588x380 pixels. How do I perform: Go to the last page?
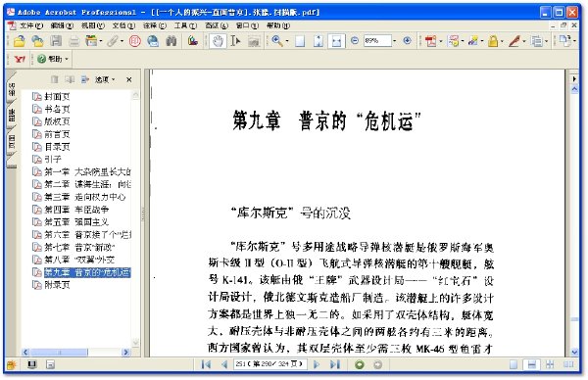(334, 364)
